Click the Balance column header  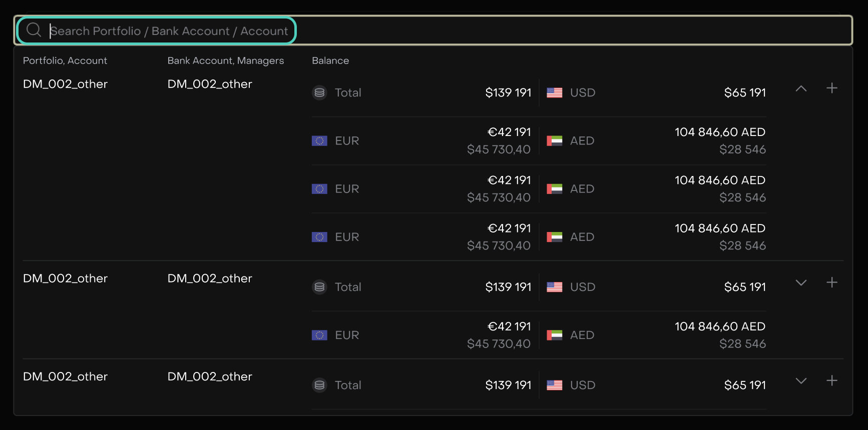pyautogui.click(x=330, y=60)
